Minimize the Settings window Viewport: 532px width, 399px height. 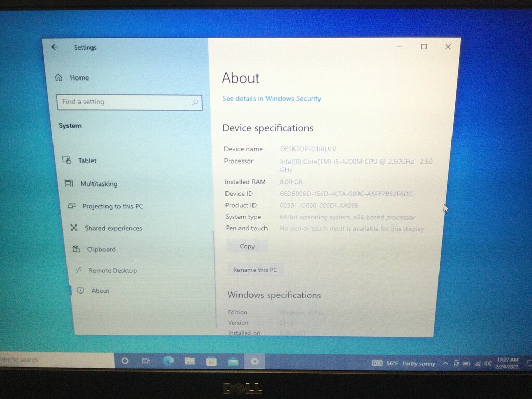(x=400, y=47)
